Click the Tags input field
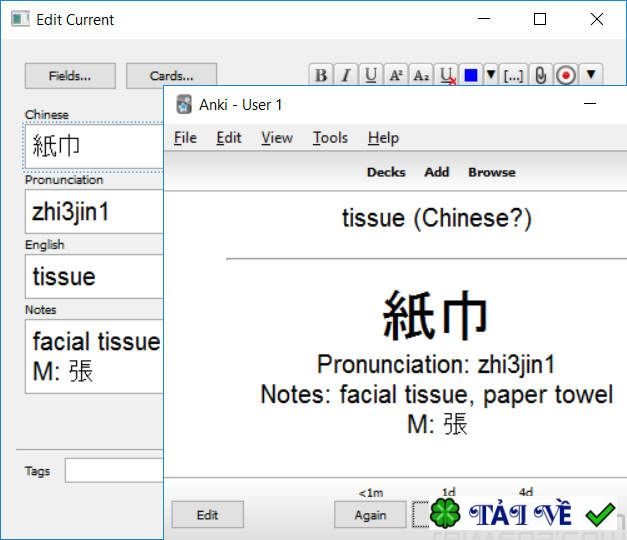627x540 pixels. (114, 470)
